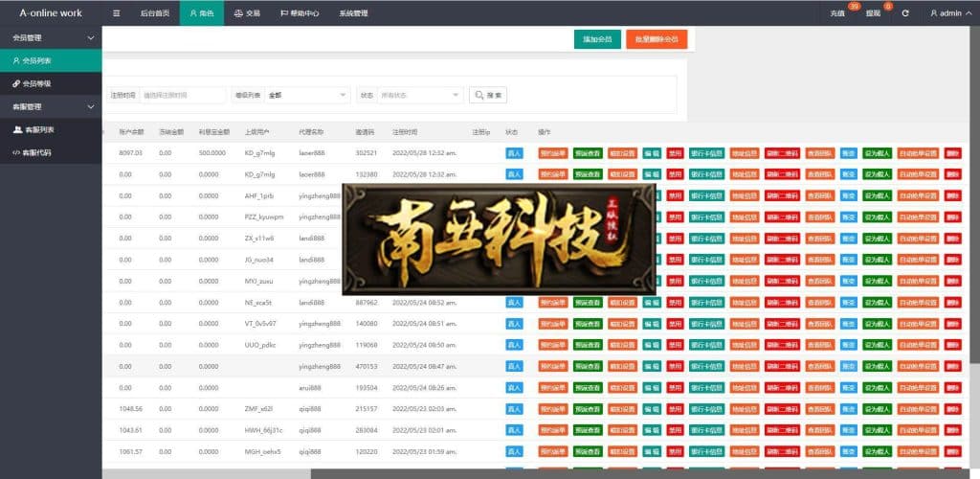Viewport: 980px width, 479px height.
Task: Click red 删除 button in row 302521
Action: click(x=953, y=153)
